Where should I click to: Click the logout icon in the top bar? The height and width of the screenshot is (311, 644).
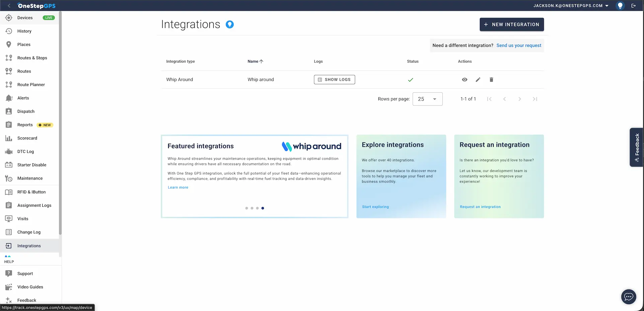tap(633, 5)
